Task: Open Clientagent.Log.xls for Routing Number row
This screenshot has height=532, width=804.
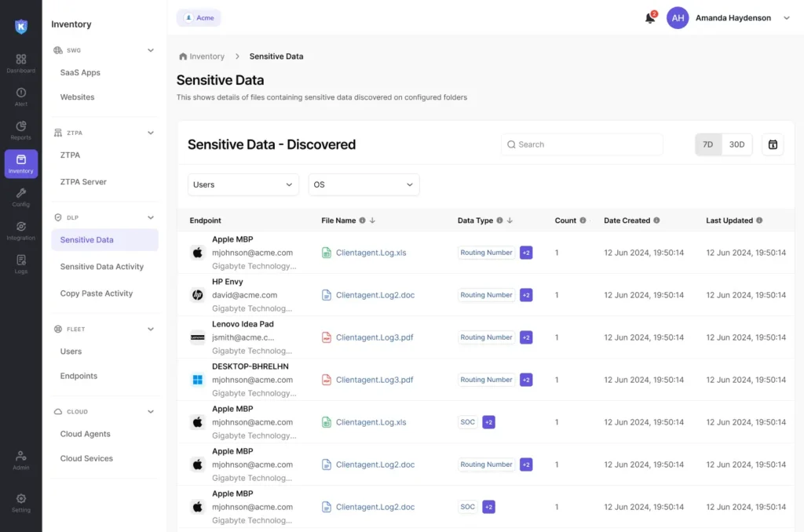Action: (x=371, y=253)
